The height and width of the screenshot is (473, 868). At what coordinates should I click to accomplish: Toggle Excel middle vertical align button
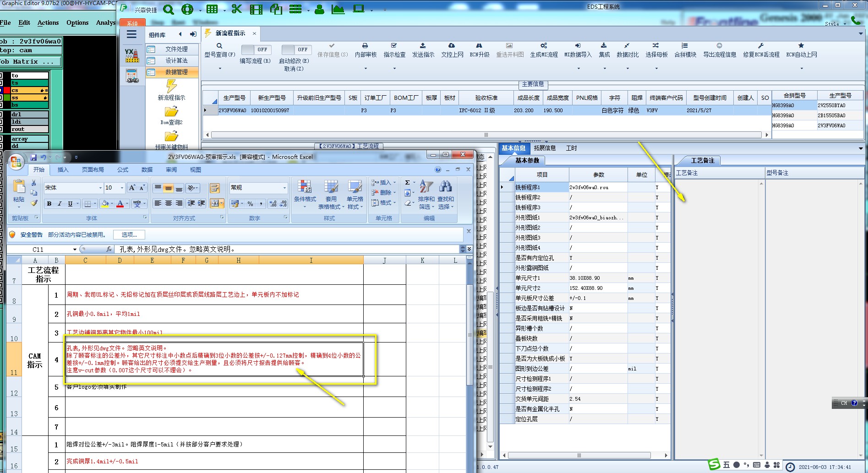coord(168,188)
